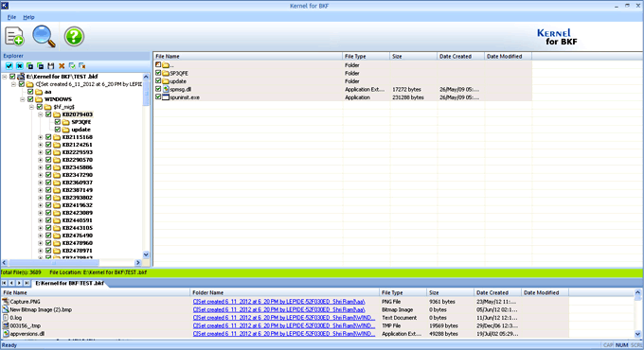The width and height of the screenshot is (644, 350).
Task: Collapse the E:\Kernel for BKF root node
Action: pos(4,77)
